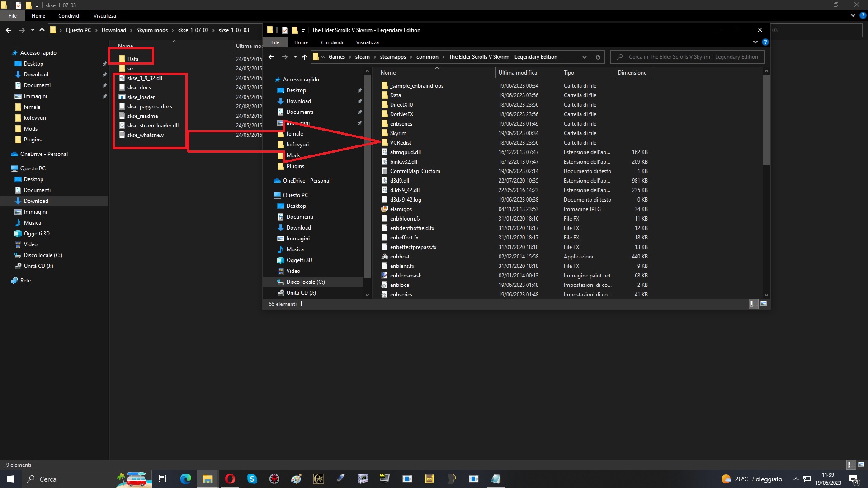Go up one level in the skse window
Image resolution: width=868 pixels, height=488 pixels.
[42, 30]
